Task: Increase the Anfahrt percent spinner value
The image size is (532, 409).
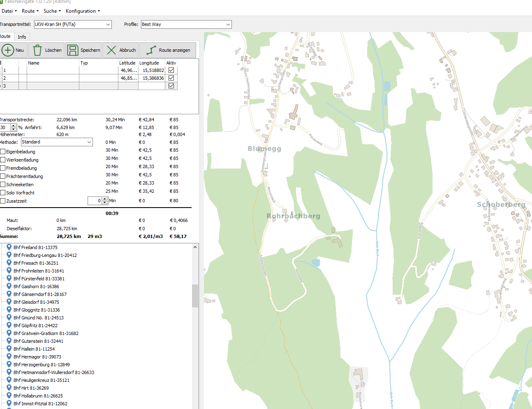Action: tap(14, 126)
